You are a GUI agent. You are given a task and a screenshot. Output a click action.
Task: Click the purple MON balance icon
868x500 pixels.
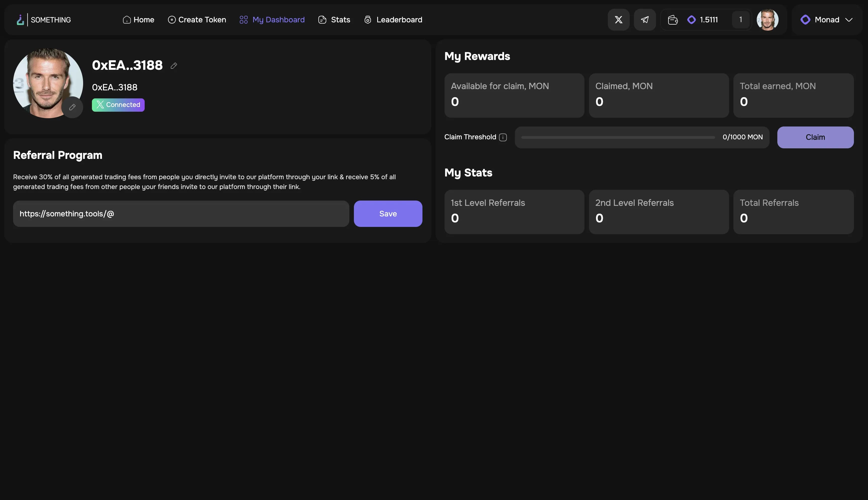pyautogui.click(x=691, y=20)
